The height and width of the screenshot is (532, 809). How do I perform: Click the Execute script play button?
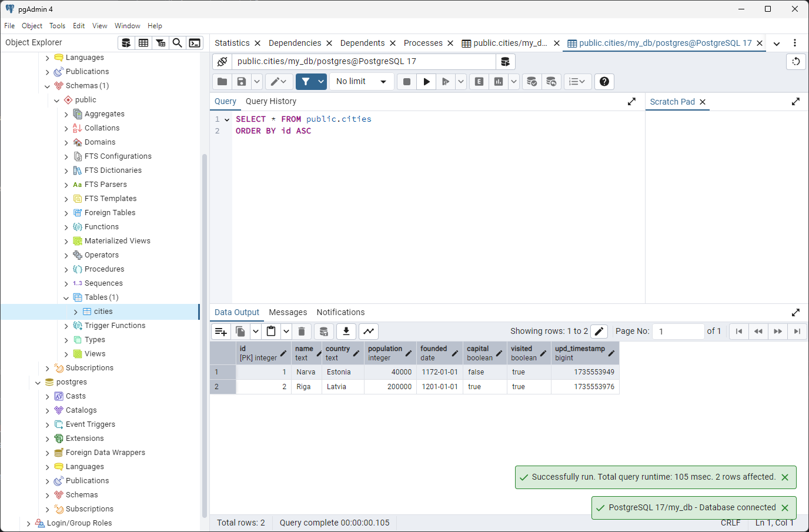pos(426,82)
